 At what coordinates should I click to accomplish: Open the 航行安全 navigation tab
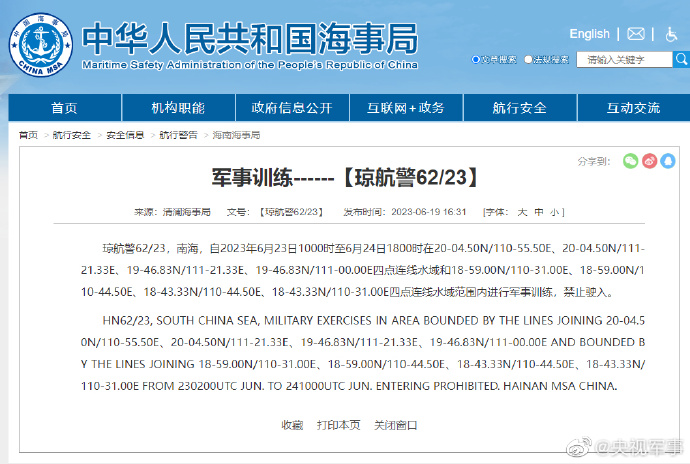tap(520, 108)
